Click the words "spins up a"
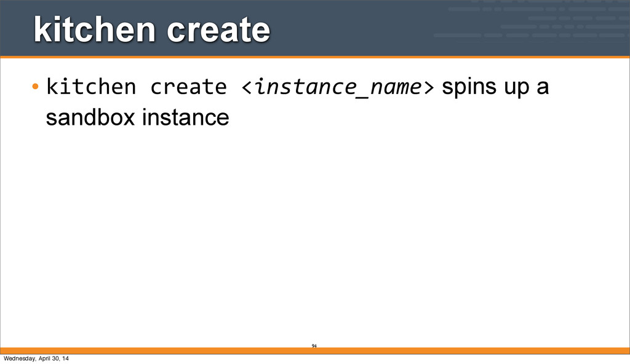630x364 pixels. [495, 87]
